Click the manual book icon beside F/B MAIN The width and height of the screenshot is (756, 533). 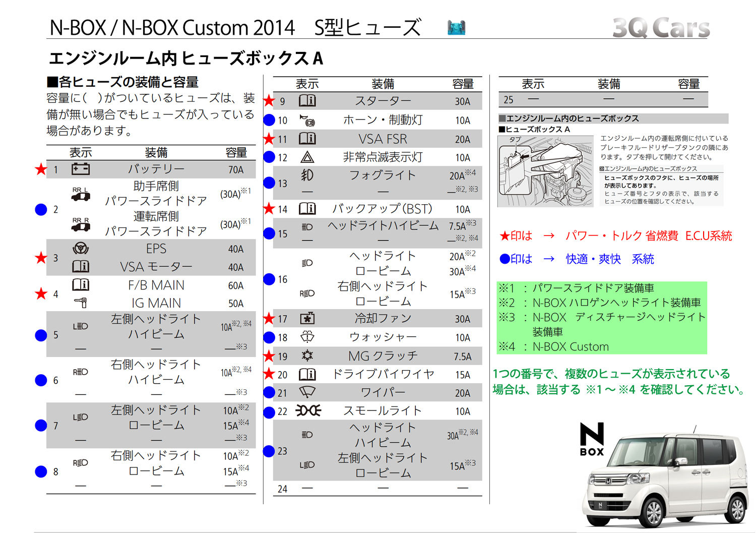pyautogui.click(x=81, y=285)
